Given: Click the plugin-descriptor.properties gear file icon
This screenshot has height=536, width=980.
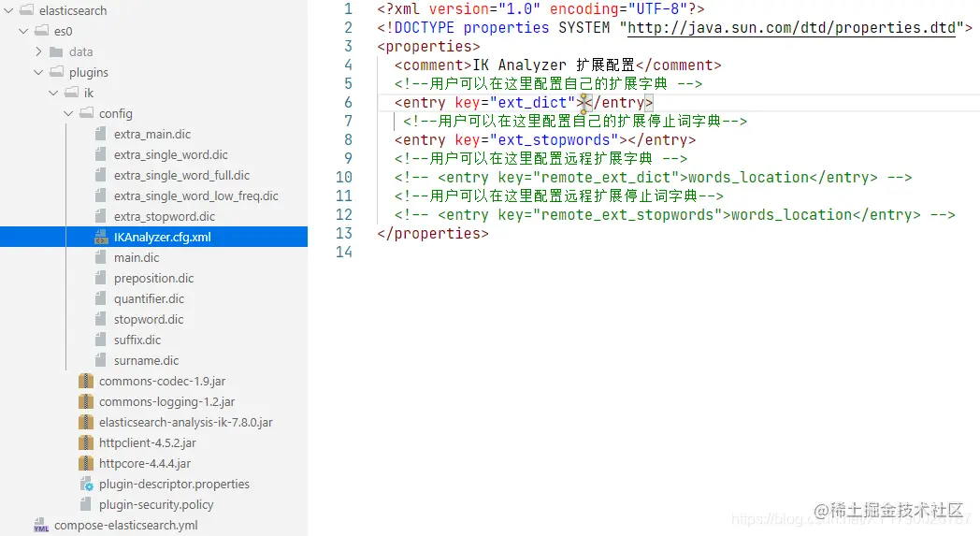Looking at the screenshot, I should (x=86, y=485).
